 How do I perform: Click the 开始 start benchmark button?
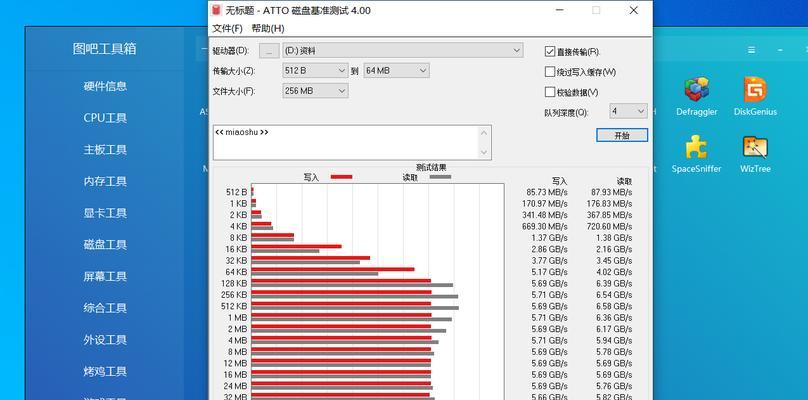click(x=622, y=136)
